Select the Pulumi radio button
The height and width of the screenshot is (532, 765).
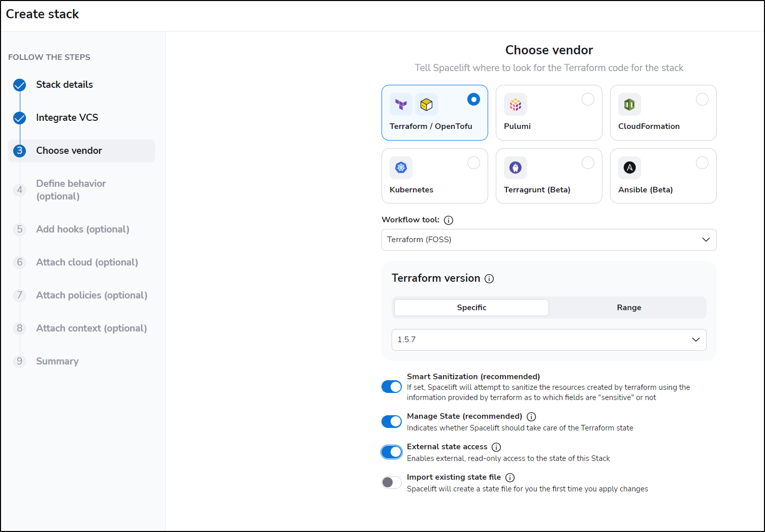click(x=588, y=99)
